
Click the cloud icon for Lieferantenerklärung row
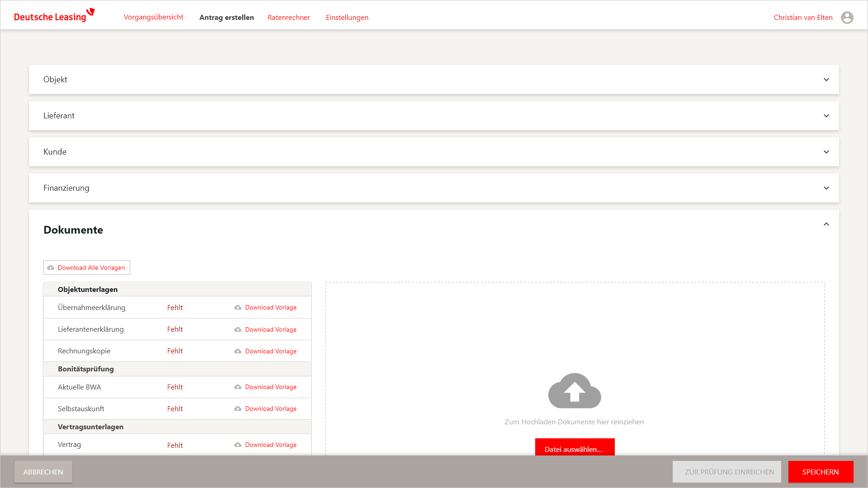click(x=238, y=330)
